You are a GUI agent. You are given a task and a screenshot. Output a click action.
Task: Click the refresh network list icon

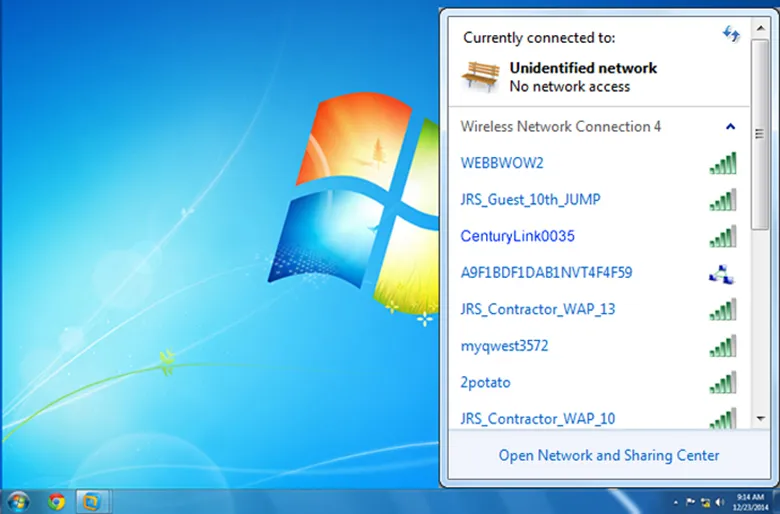coord(731,35)
